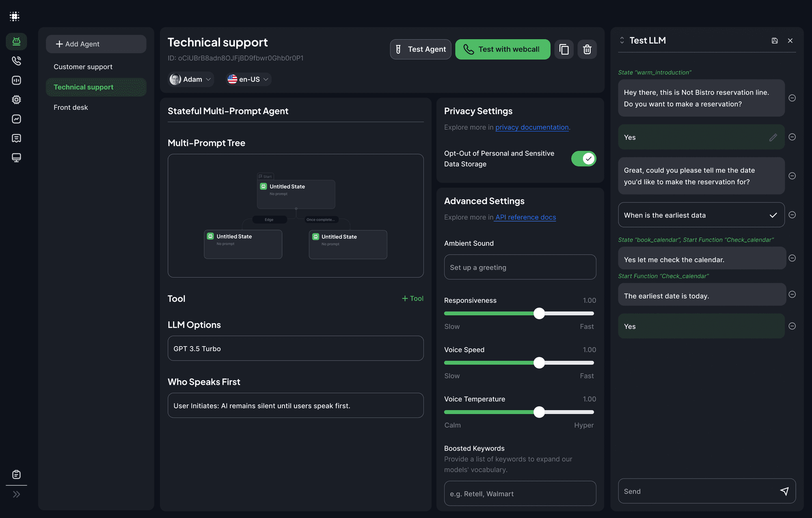Toggle Opt-Out of Personal Data Storage
812x518 pixels.
(x=583, y=159)
